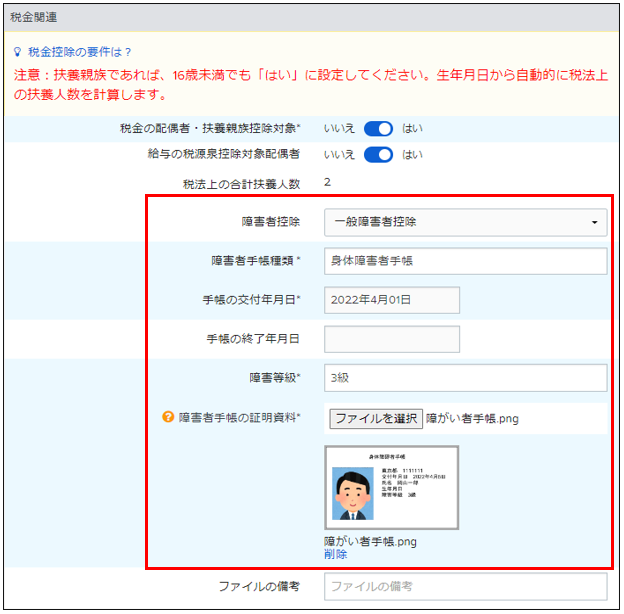624x614 pixels.
Task: Click 障がい者手帳.png filename beside file button
Action: click(471, 418)
